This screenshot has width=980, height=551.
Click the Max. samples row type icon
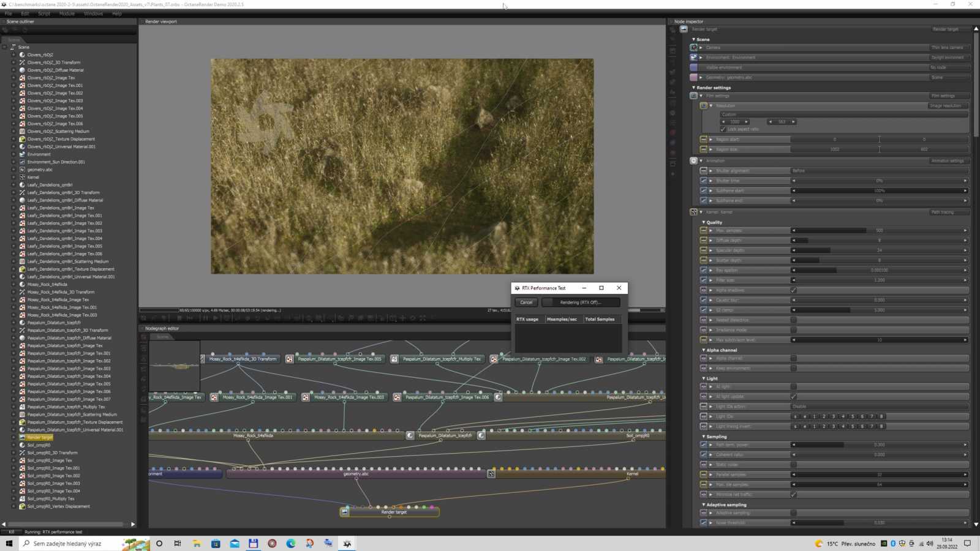pyautogui.click(x=703, y=231)
